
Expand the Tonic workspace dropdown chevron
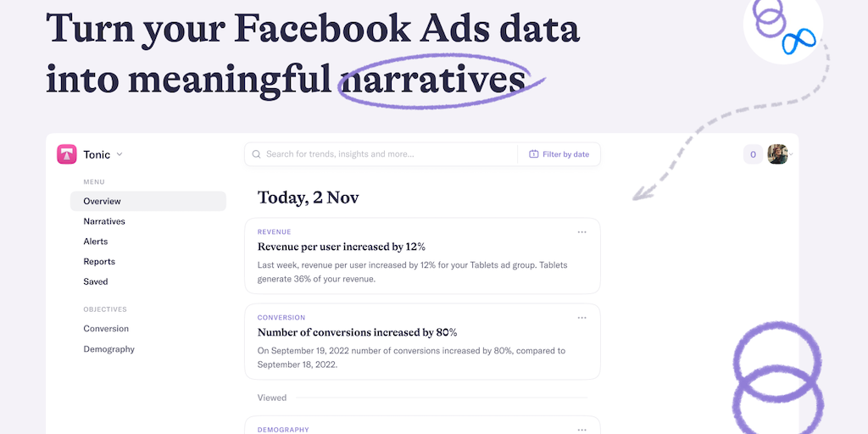pos(120,154)
